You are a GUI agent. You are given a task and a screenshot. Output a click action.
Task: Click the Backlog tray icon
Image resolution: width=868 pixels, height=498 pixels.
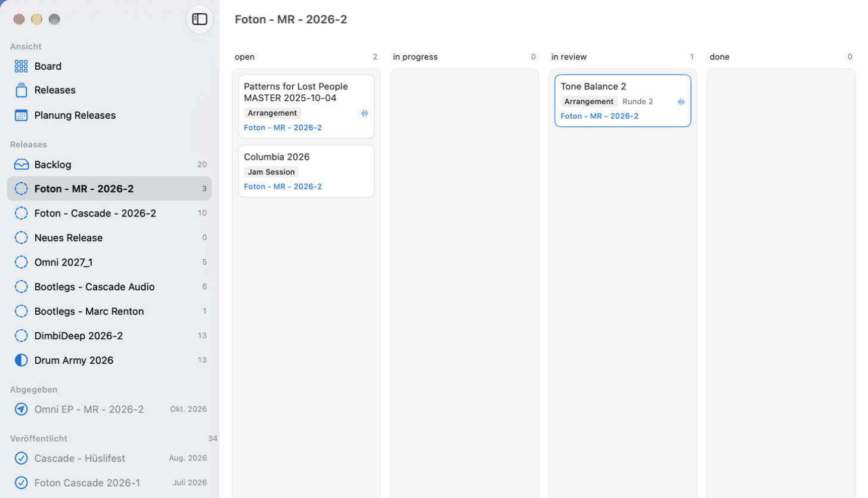coord(21,165)
